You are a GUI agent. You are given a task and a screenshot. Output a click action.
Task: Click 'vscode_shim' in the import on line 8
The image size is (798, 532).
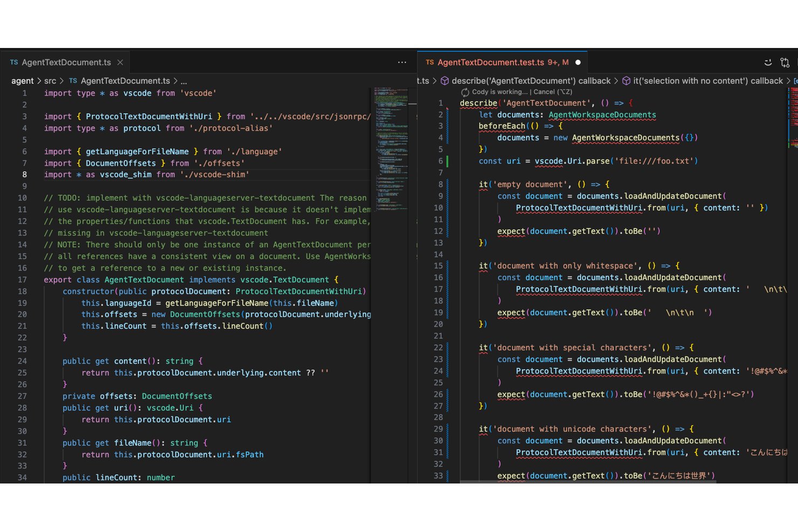(126, 175)
